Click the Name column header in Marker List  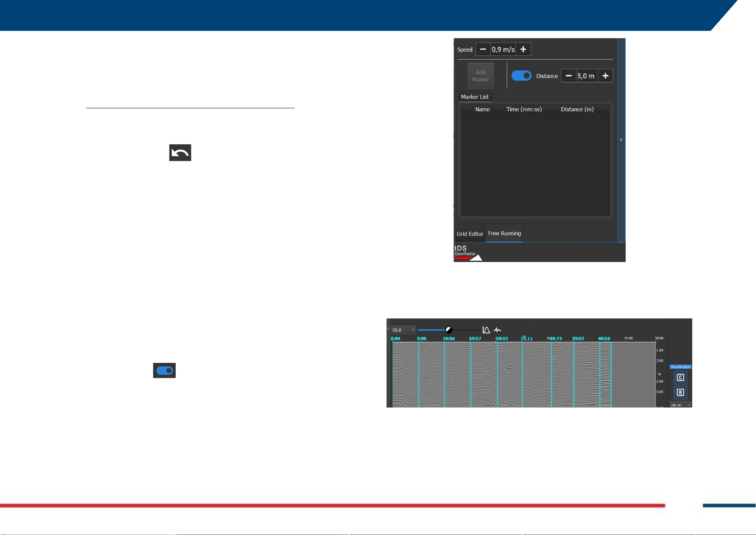483,110
